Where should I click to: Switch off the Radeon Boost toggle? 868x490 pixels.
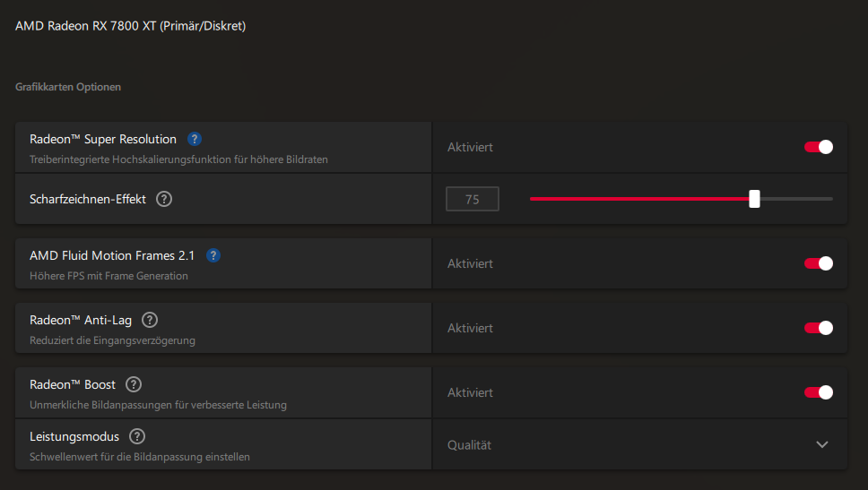819,392
